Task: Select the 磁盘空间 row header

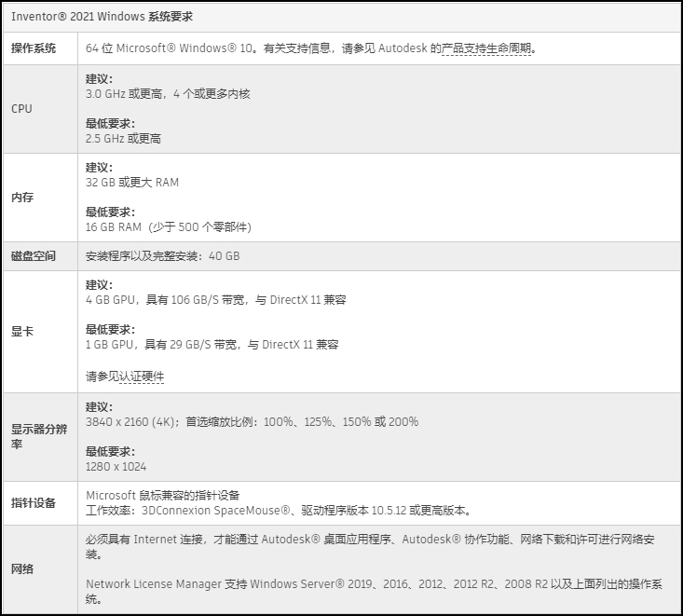Action: pyautogui.click(x=34, y=256)
